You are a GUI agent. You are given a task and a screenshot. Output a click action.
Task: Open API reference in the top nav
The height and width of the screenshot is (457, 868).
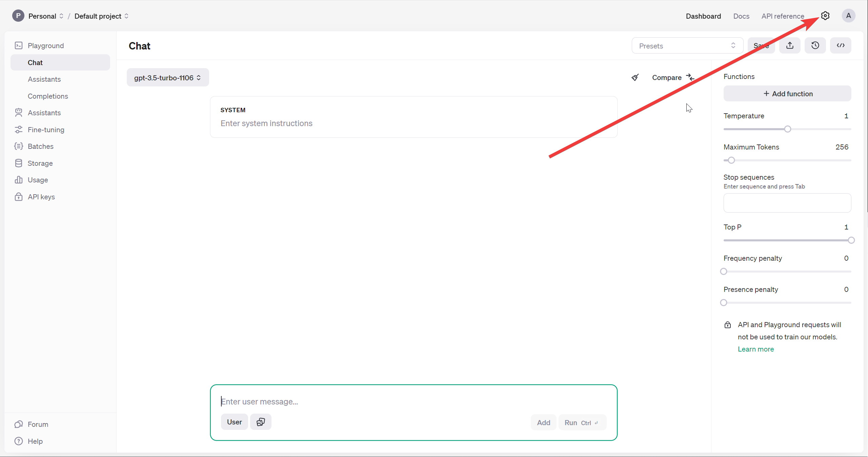click(x=783, y=16)
